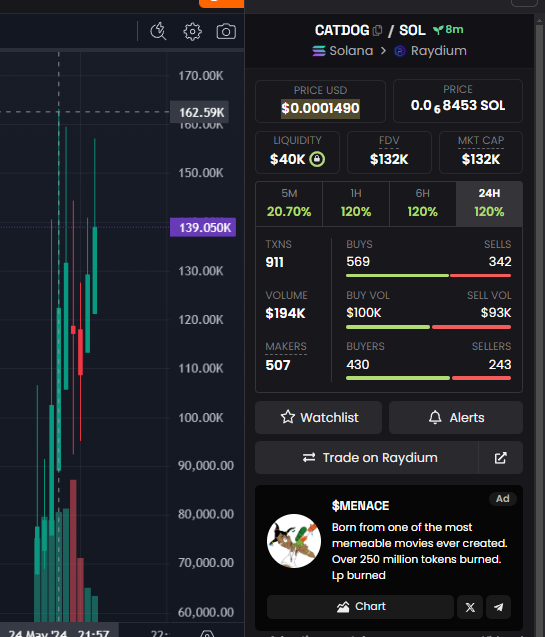The height and width of the screenshot is (637, 545).
Task: Click the 0.0₆8453 SOL price box
Action: coord(458,101)
